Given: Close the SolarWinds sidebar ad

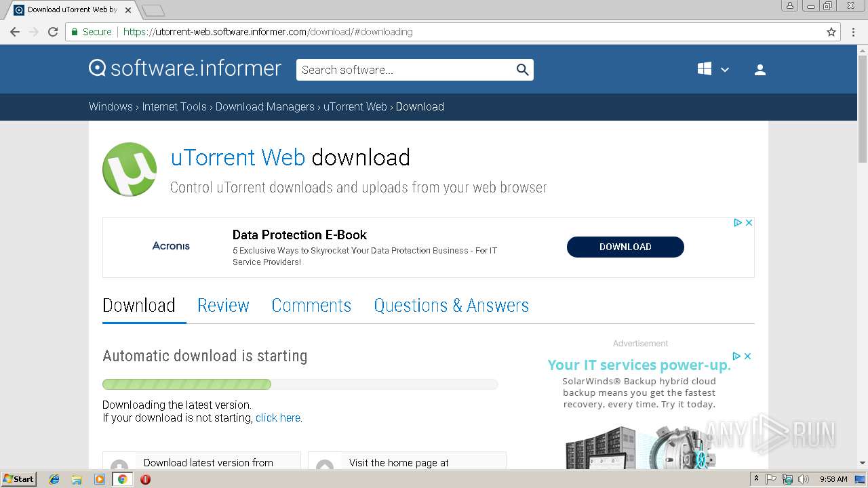Looking at the screenshot, I should [748, 356].
